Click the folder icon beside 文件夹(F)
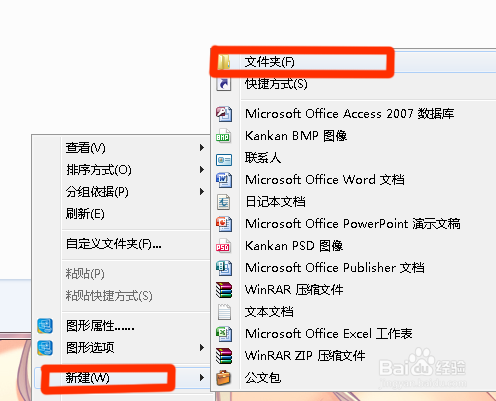 [x=224, y=62]
